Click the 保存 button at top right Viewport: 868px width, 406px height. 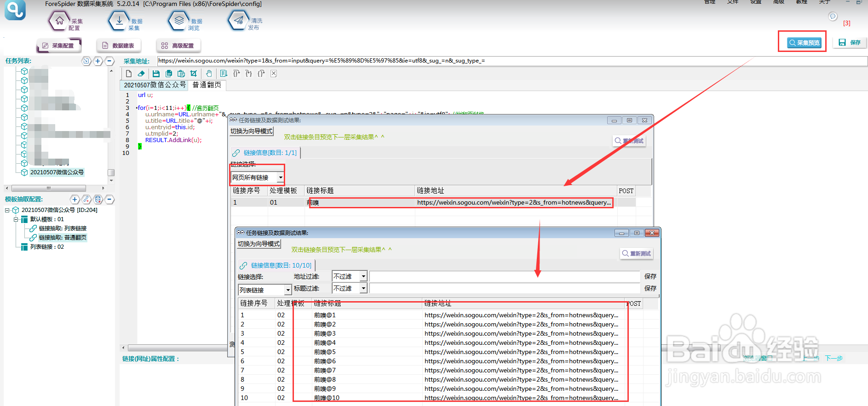coord(850,42)
